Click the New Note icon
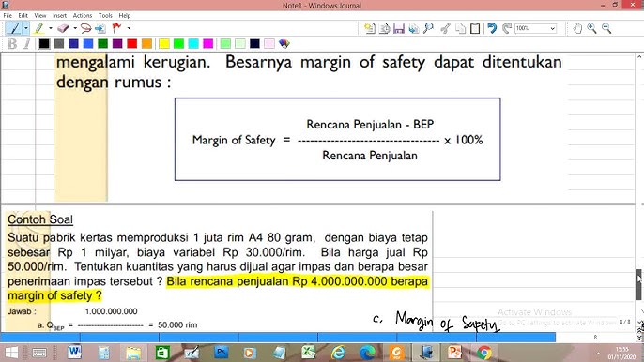This screenshot has width=644, height=362. 369,28
